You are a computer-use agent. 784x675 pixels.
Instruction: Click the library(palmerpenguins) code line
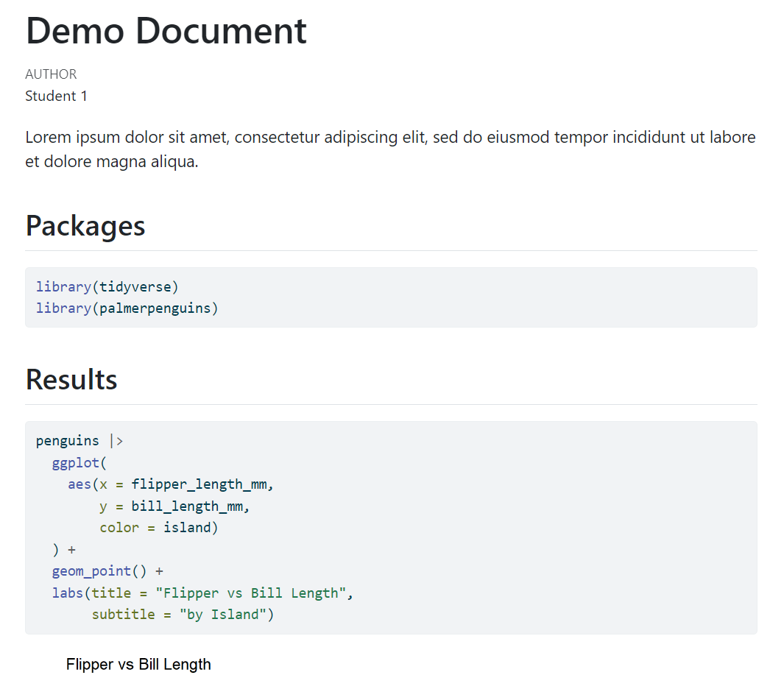tap(127, 308)
